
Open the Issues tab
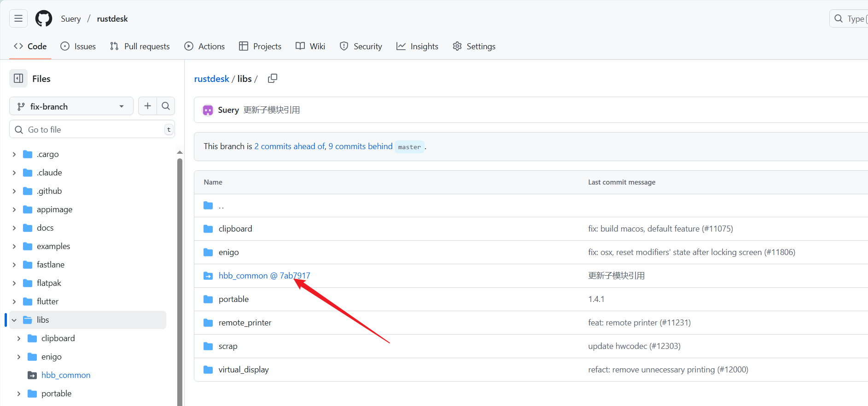(x=78, y=46)
